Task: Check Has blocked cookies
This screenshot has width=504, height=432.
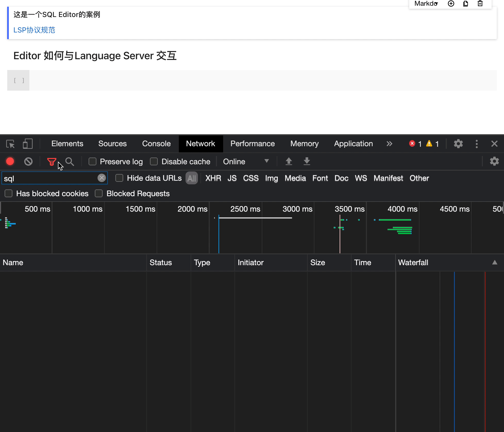Action: (9, 193)
